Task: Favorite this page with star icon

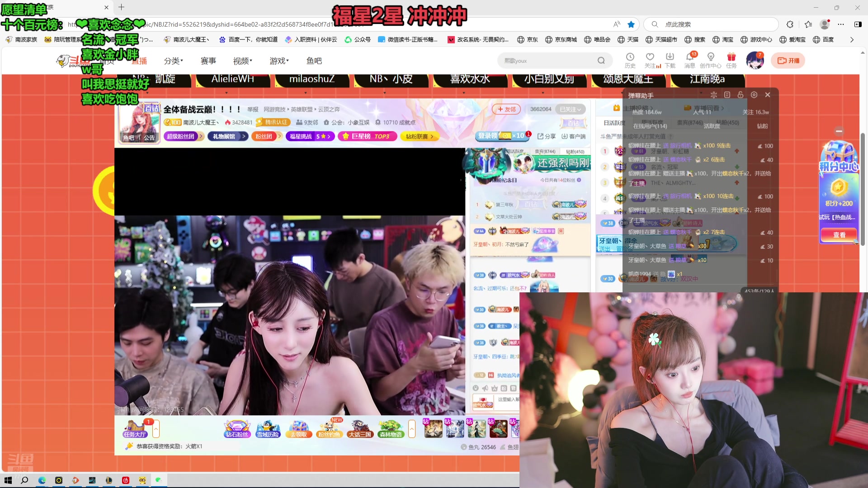Action: click(631, 24)
